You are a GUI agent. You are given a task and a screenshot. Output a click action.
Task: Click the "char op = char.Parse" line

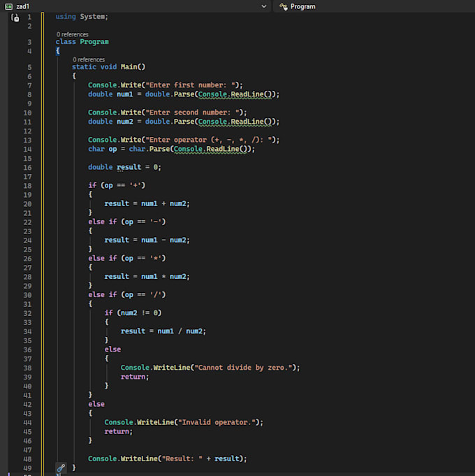tap(171, 149)
